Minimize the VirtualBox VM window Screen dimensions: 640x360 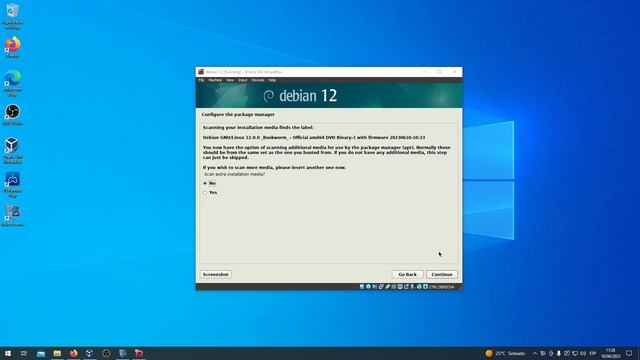pyautogui.click(x=424, y=72)
